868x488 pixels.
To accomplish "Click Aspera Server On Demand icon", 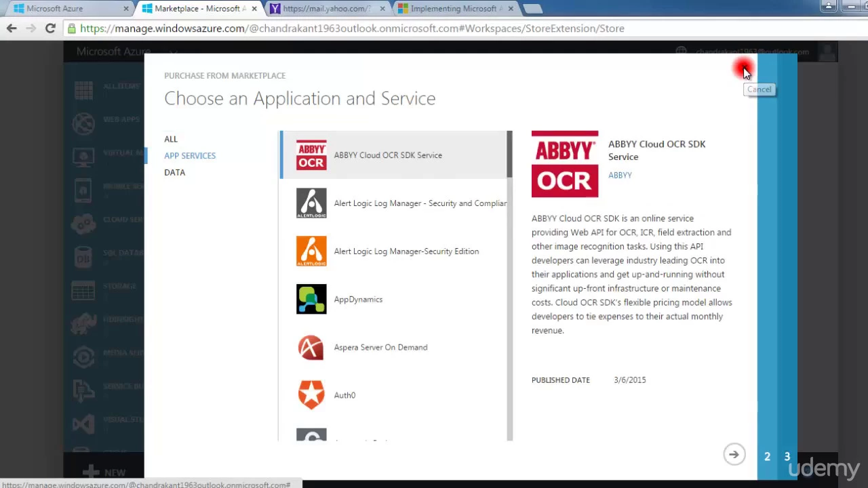I will [x=311, y=347].
